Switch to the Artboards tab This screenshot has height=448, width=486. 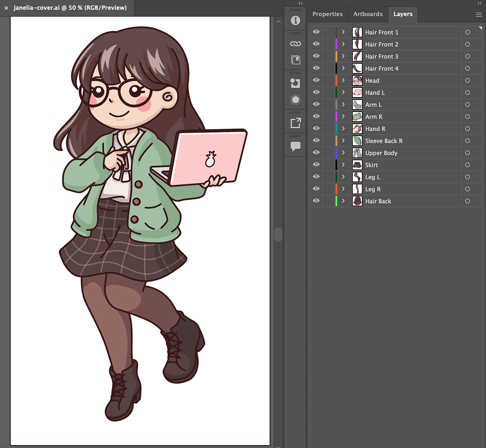tap(368, 14)
